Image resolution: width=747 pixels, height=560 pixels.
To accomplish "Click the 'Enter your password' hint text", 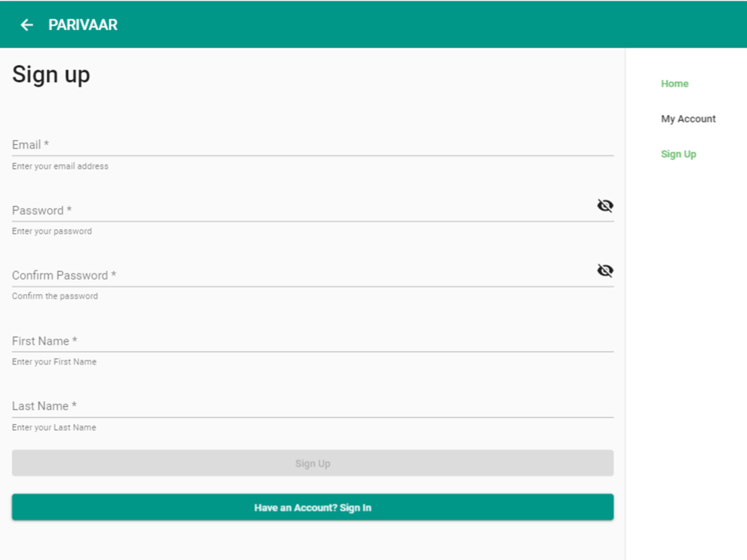I will click(x=52, y=231).
